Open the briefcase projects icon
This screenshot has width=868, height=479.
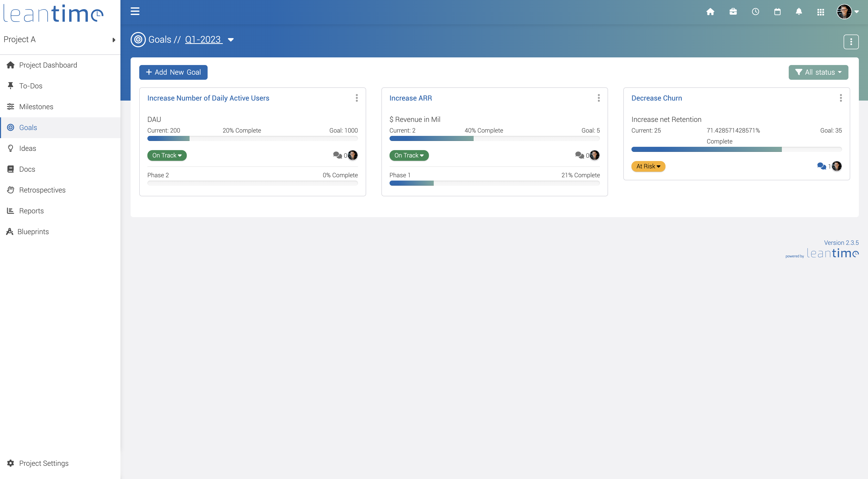pos(733,12)
